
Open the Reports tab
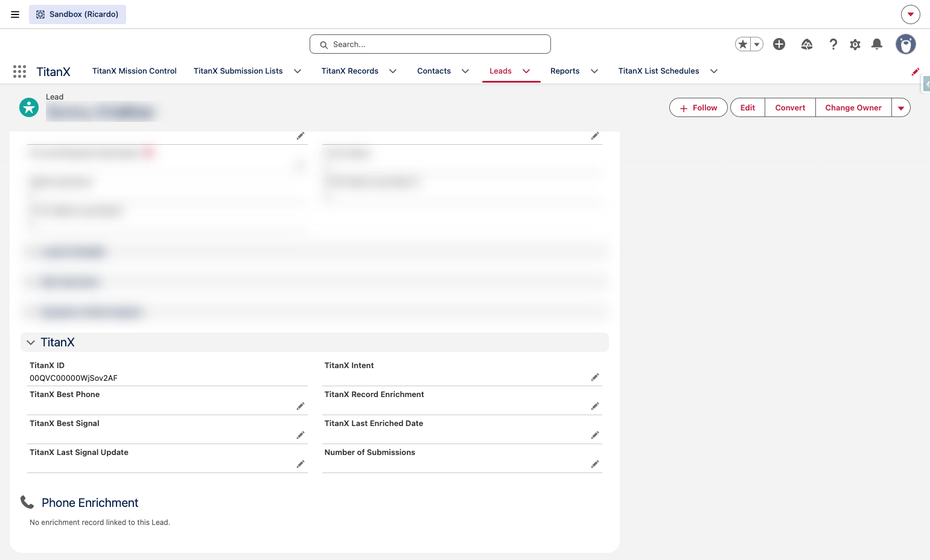pos(565,71)
